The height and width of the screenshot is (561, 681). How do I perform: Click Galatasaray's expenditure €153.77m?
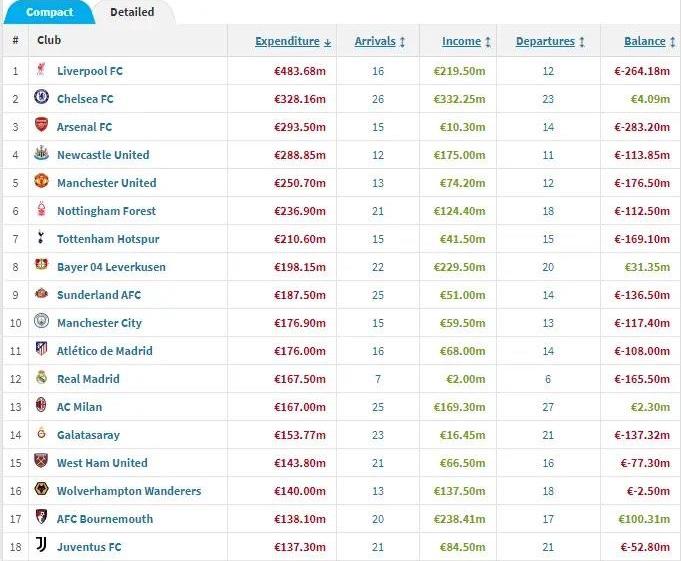300,435
